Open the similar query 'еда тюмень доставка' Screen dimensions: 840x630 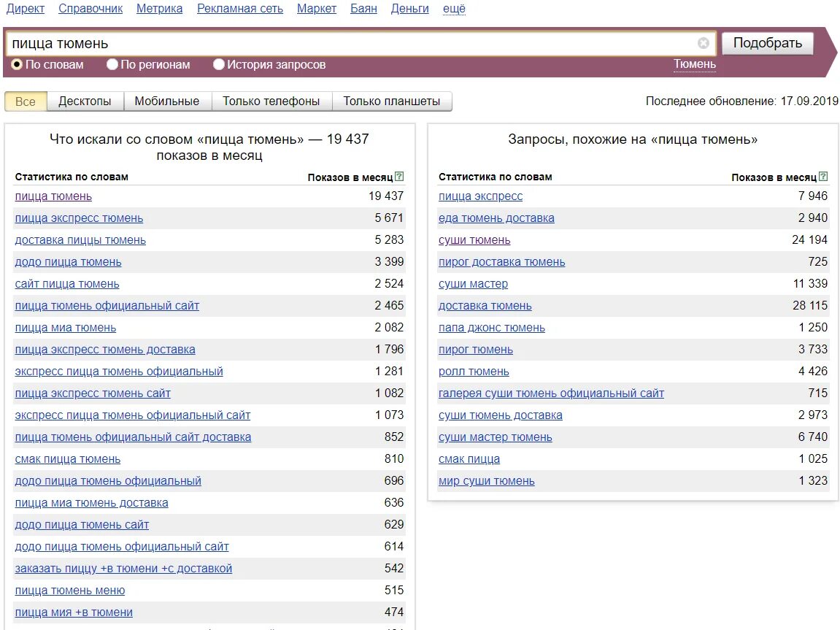496,218
